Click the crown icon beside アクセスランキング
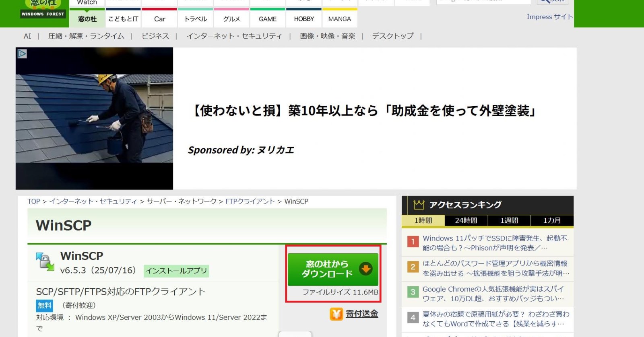The width and height of the screenshot is (644, 337). pyautogui.click(x=419, y=205)
